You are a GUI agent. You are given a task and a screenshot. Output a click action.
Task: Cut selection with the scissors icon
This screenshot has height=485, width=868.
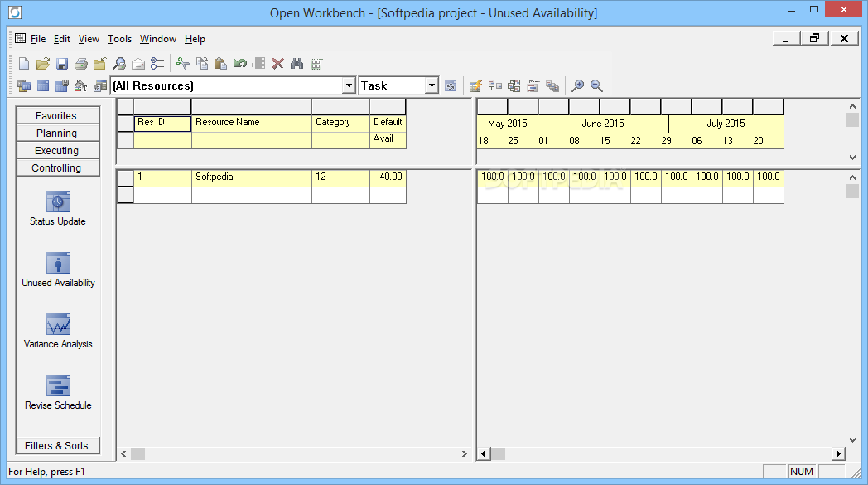click(x=183, y=64)
